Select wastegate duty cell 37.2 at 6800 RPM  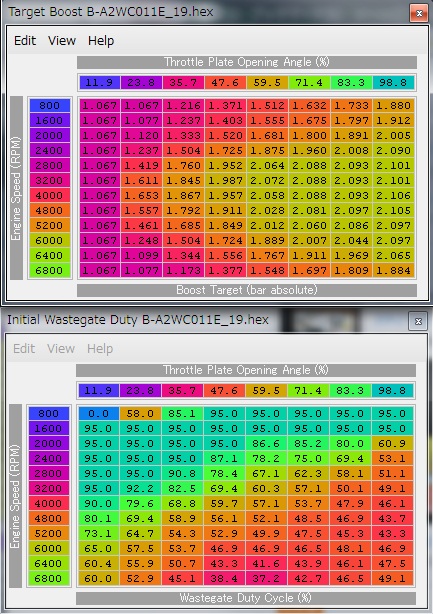tap(266, 578)
